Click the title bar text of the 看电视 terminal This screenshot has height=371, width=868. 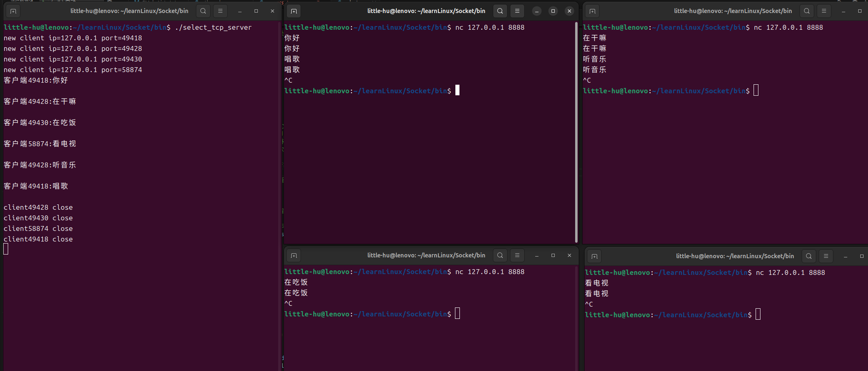pos(735,256)
